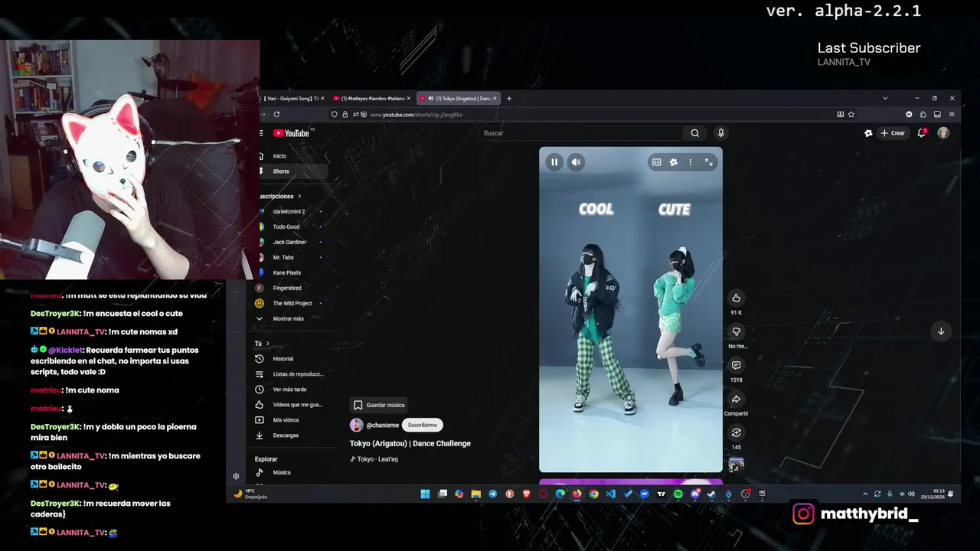This screenshot has height=551, width=980.
Task: Start voice search with the microphone
Action: pos(720,133)
